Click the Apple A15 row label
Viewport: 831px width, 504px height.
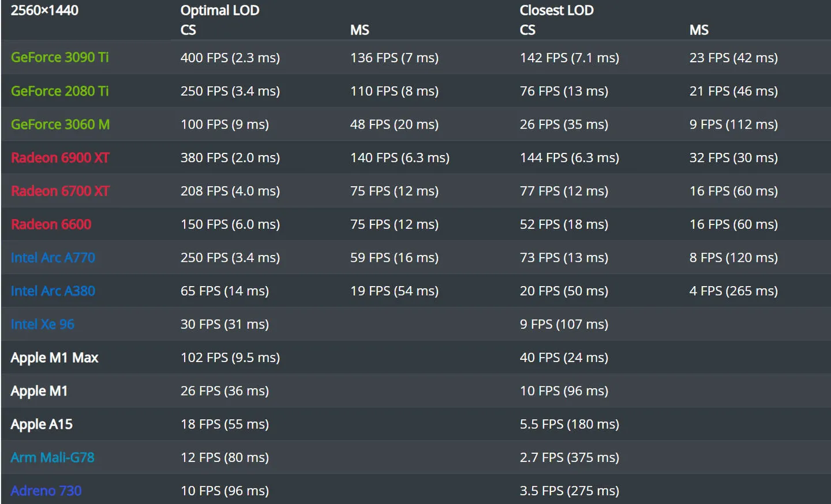[42, 425]
